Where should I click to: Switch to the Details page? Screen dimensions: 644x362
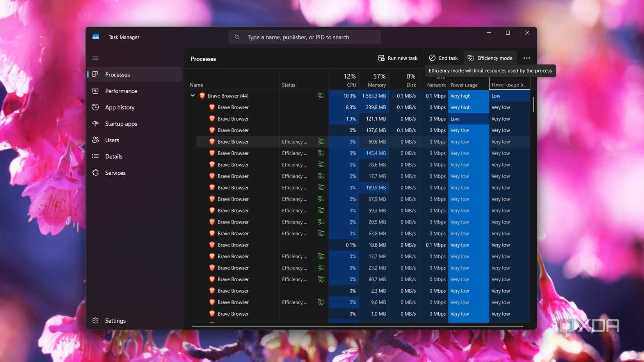click(135, 156)
